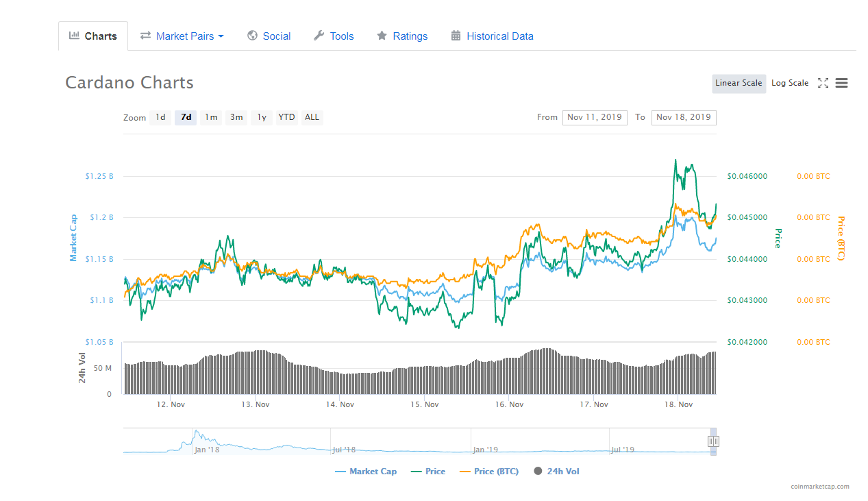
Task: Click the Jan '18 navigator label
Action: click(207, 450)
